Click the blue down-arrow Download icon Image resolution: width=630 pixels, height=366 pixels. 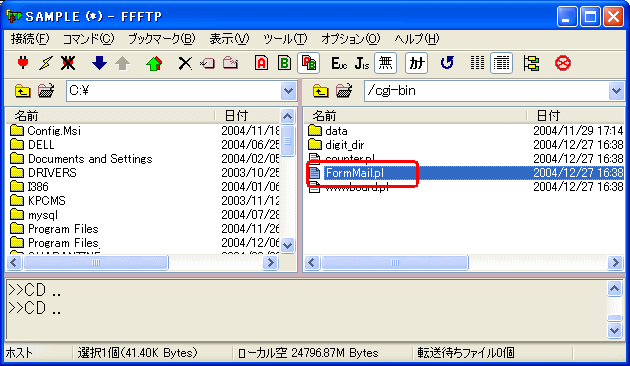tap(99, 63)
